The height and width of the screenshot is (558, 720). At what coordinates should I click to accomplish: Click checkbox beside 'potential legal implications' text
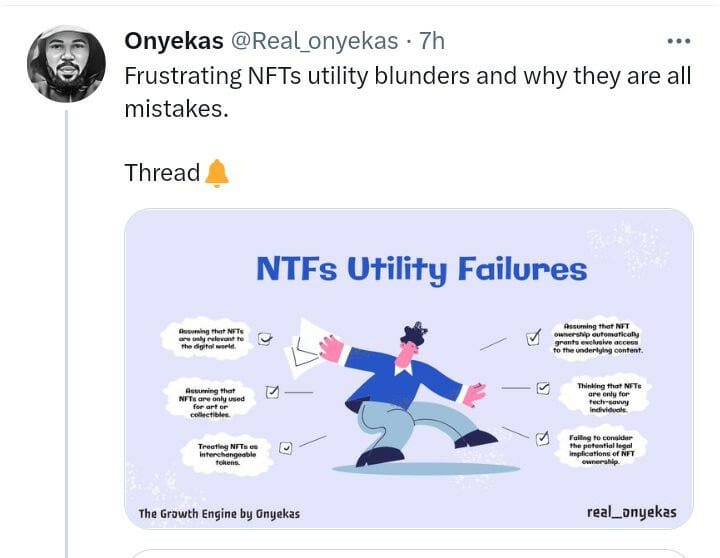(543, 437)
